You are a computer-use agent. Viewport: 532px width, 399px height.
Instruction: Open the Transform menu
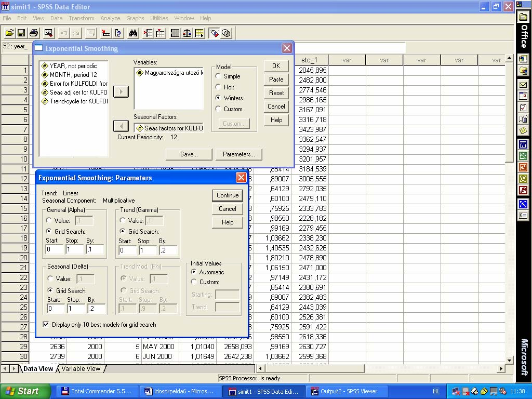click(x=82, y=18)
